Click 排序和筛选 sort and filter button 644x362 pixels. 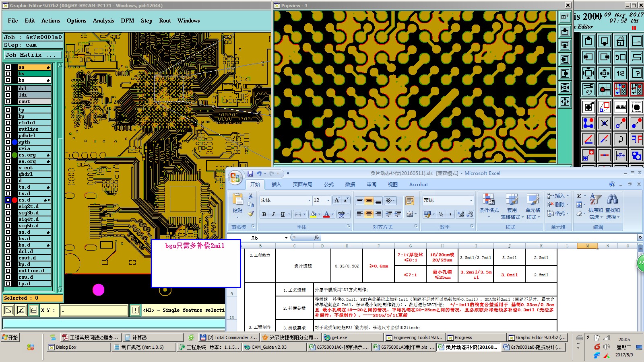[596, 206]
